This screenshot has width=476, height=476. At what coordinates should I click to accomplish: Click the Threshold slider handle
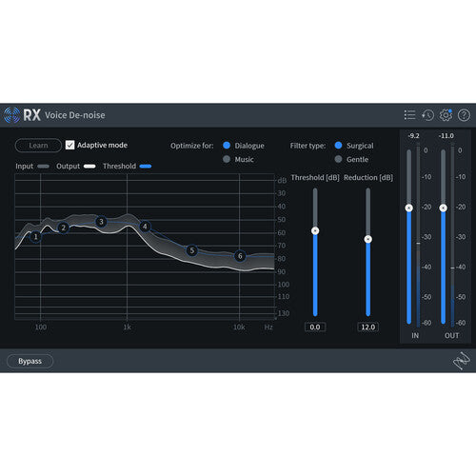click(315, 230)
